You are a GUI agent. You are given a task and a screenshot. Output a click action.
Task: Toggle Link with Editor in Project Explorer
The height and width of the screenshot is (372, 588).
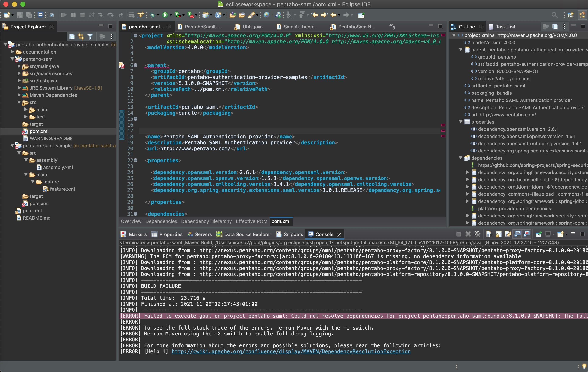81,37
